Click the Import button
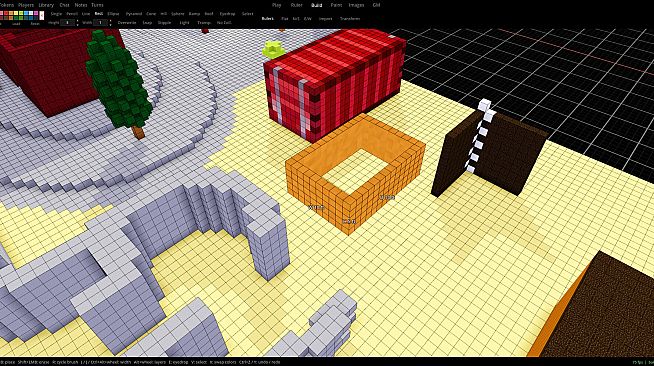The image size is (654, 366). coord(325,19)
